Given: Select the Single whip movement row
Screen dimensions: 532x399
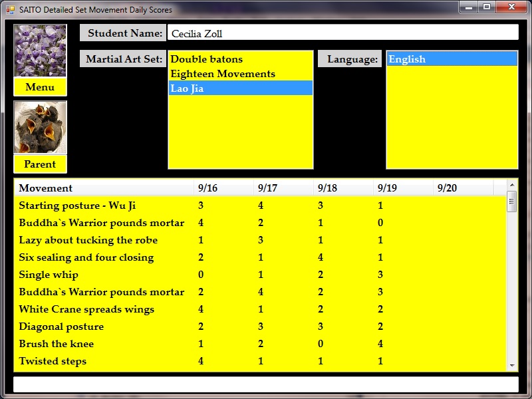Looking at the screenshot, I should point(49,275).
